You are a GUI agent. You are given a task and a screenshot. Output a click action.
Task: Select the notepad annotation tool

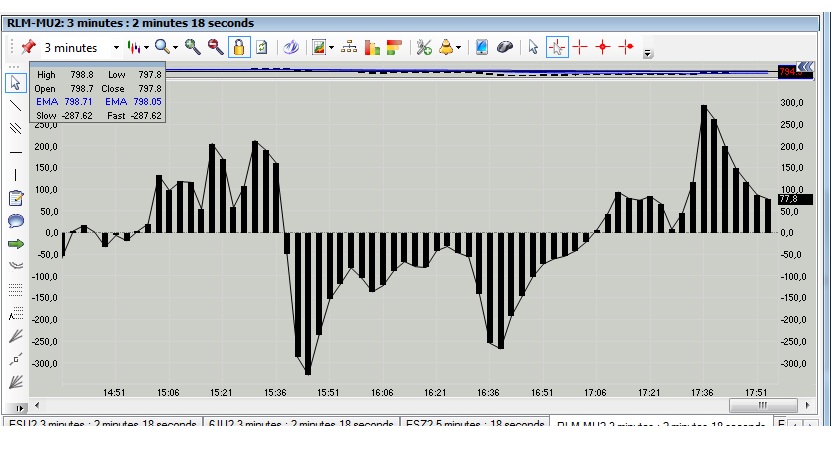click(16, 198)
